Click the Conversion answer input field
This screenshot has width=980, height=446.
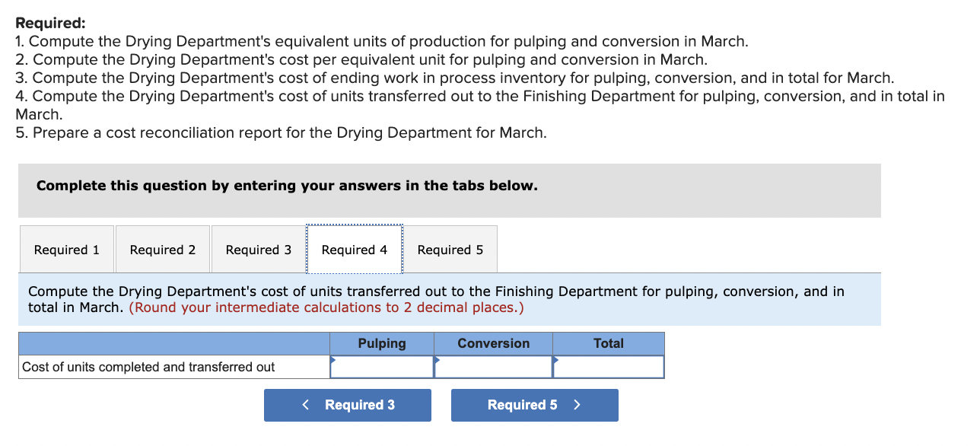click(492, 367)
